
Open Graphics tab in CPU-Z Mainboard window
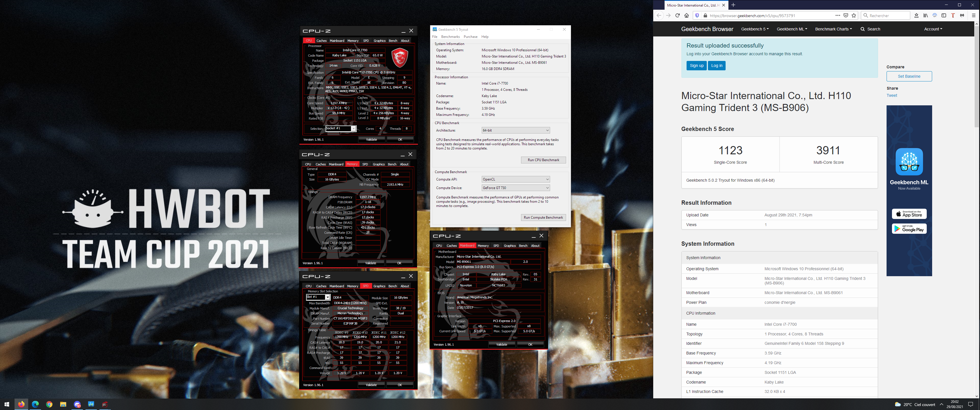(510, 246)
